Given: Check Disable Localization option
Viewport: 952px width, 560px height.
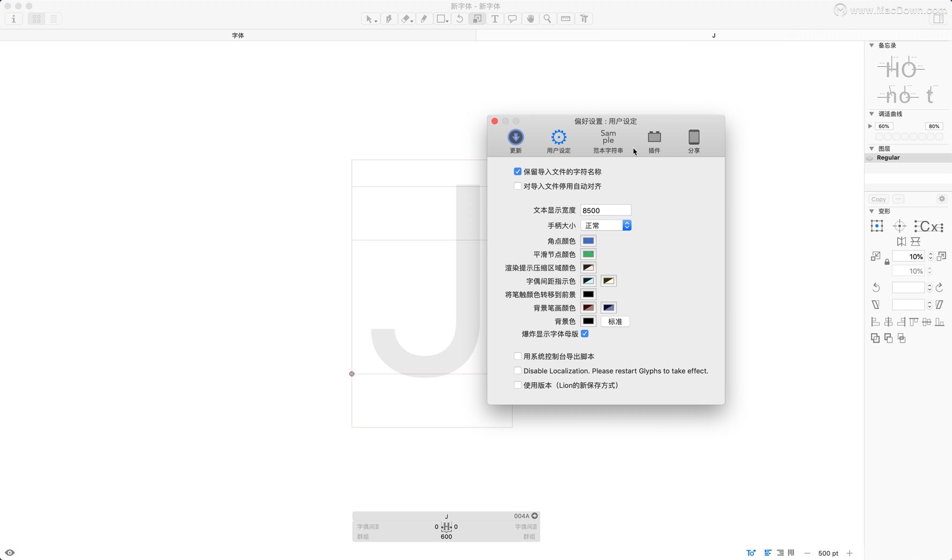Looking at the screenshot, I should 517,370.
